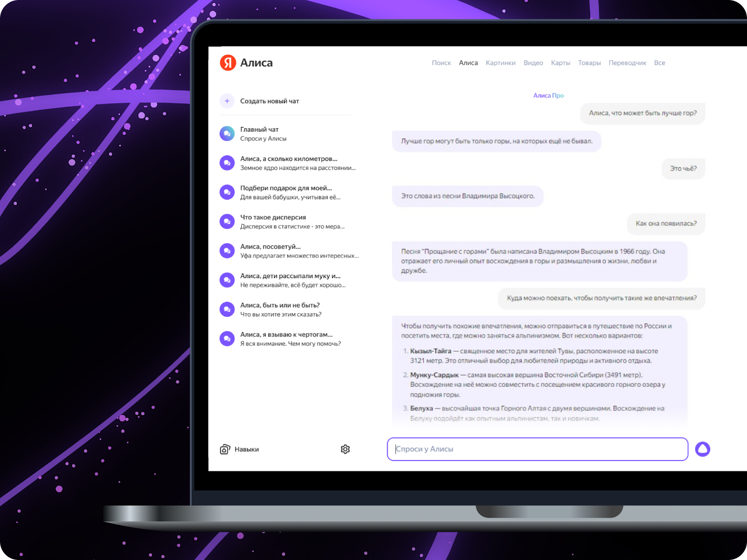The width and height of the screenshot is (747, 560).
Task: Select chat Алиса, дети рассыпали муку
Action: [x=290, y=280]
